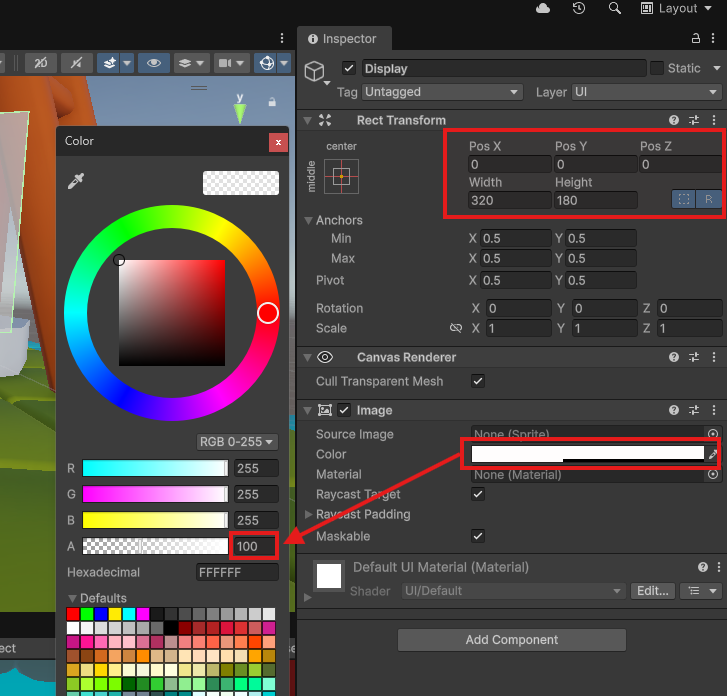The width and height of the screenshot is (727, 696).
Task: Open the anchor presets box
Action: pyautogui.click(x=341, y=176)
